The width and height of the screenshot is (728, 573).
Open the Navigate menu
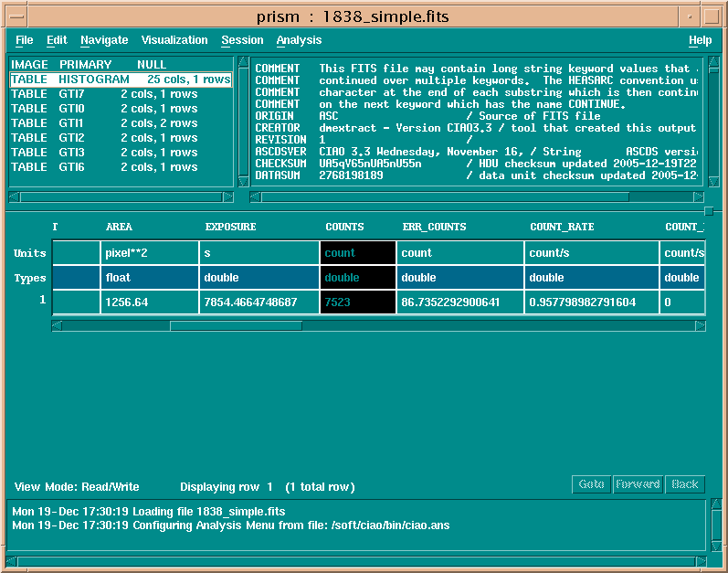coord(104,40)
